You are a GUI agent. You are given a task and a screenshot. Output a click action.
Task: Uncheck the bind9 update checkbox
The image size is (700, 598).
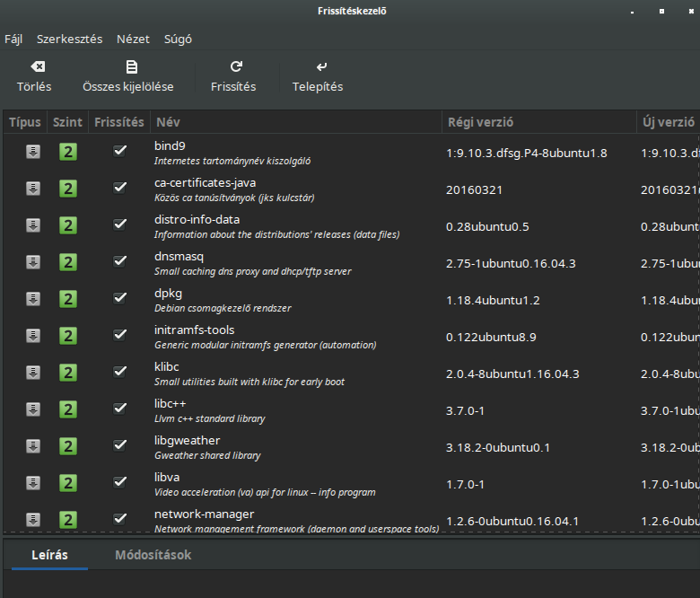pos(119,151)
